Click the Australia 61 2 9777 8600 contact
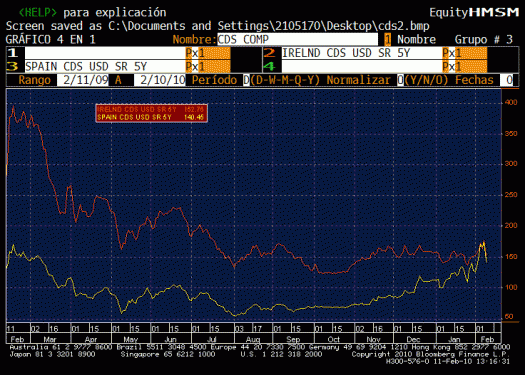Image resolution: width=525 pixels, height=375 pixels. [x=61, y=348]
